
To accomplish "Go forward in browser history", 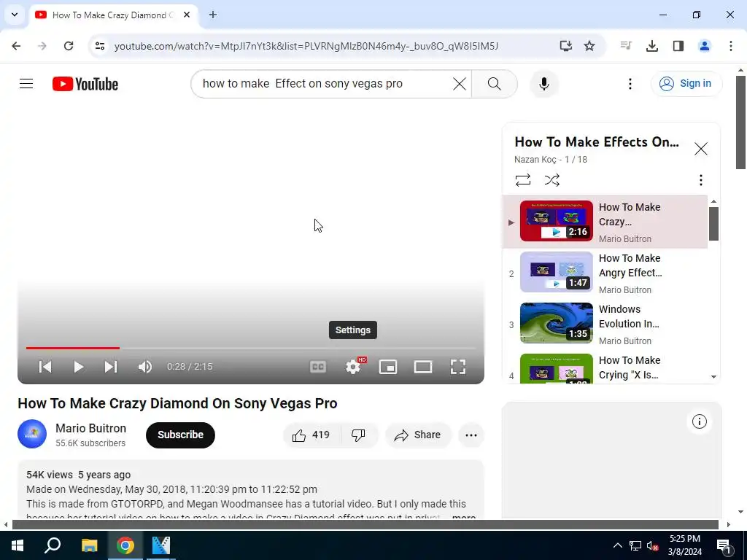I will 42,46.
